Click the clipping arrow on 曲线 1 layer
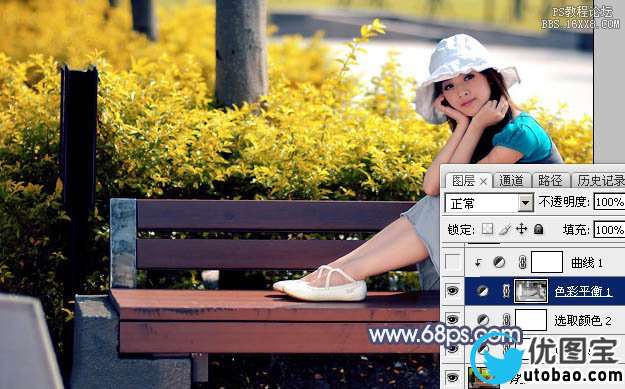 click(x=478, y=262)
